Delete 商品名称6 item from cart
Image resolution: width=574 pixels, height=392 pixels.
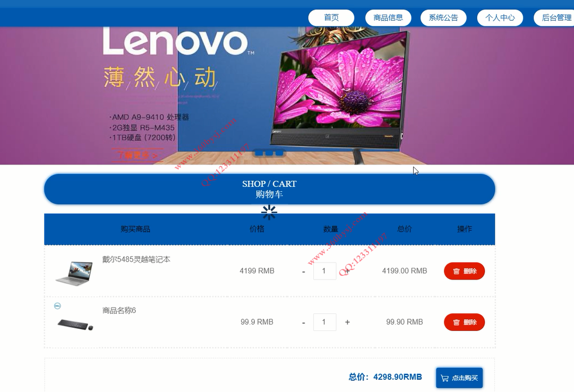464,322
